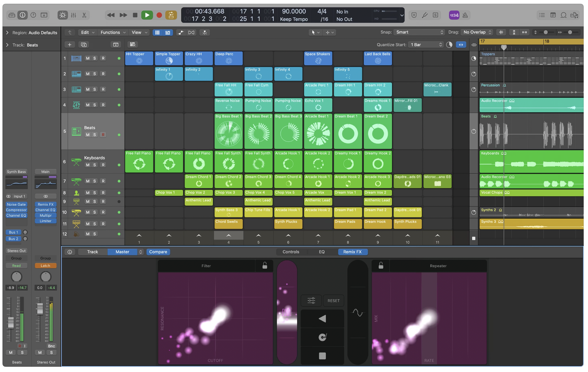Toggle the purple 1234 count-in button

454,15
